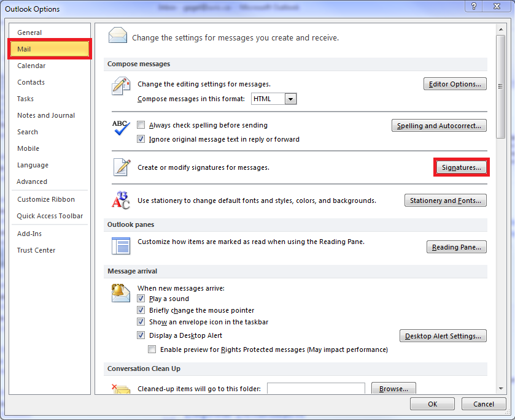Click the cleaned-up items folder text field

click(316, 388)
